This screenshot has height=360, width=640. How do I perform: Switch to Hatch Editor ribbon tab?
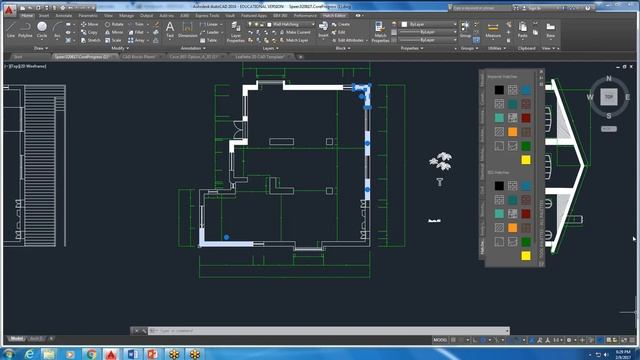(x=334, y=16)
